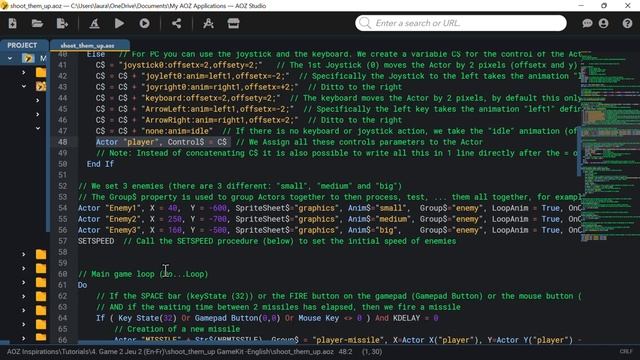Click the magnifier icon in the search bar
Image resolution: width=640 pixels, height=360 pixels.
click(365, 23)
